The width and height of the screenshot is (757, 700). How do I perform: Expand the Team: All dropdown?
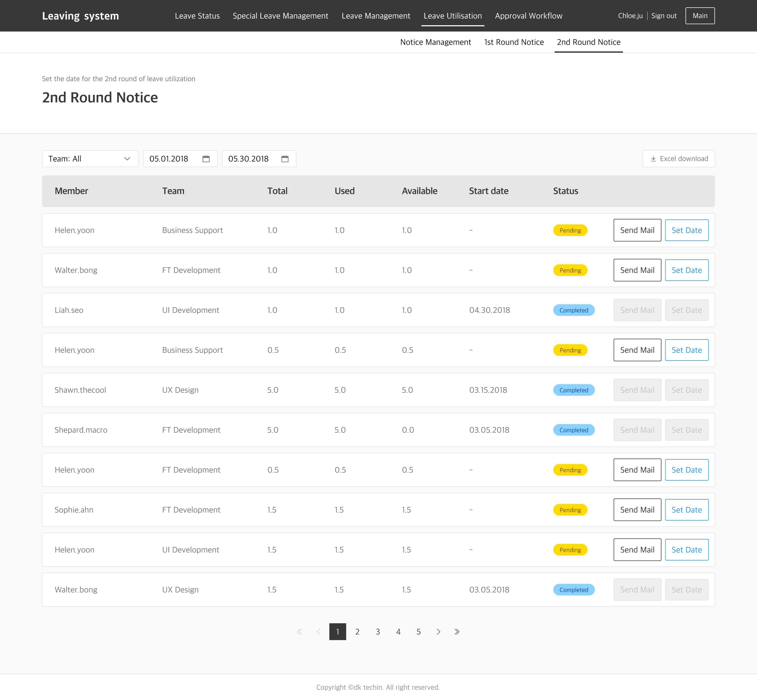tap(90, 159)
